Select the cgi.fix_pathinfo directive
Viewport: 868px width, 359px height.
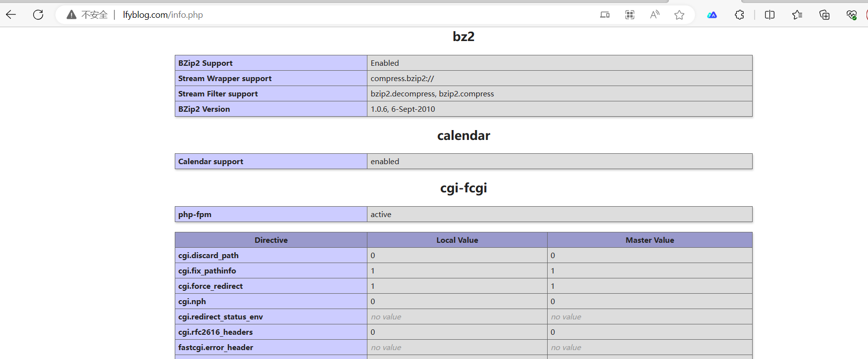207,270
